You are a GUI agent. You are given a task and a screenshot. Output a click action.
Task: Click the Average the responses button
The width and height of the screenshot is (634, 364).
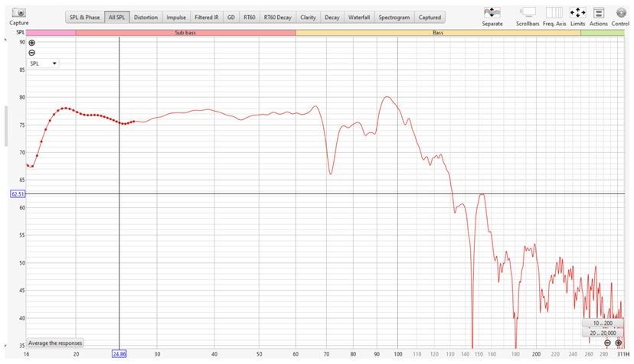[55, 343]
